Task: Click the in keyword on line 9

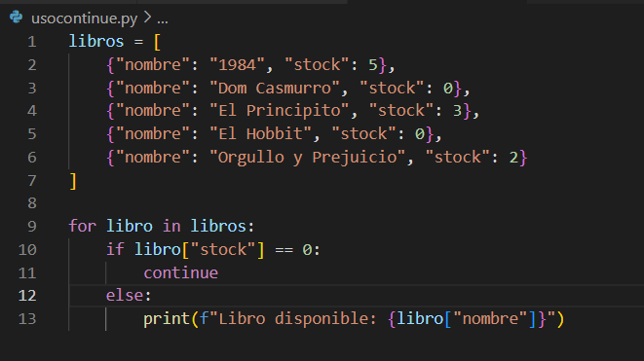Action: (x=171, y=226)
